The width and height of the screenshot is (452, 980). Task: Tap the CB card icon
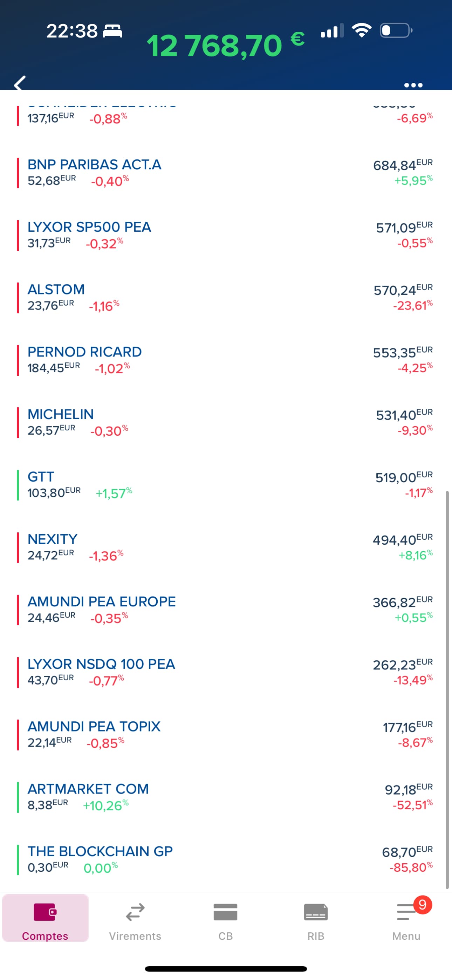[225, 912]
